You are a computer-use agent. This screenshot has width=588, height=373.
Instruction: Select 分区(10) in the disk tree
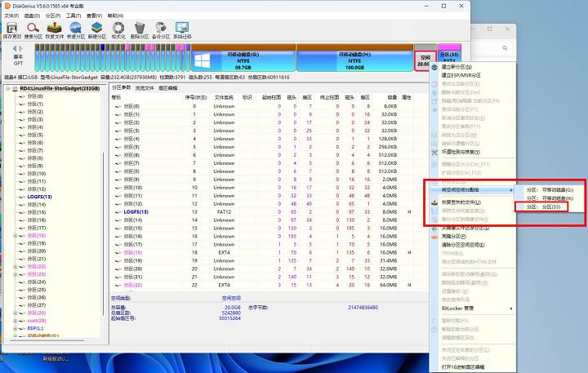[x=37, y=174]
